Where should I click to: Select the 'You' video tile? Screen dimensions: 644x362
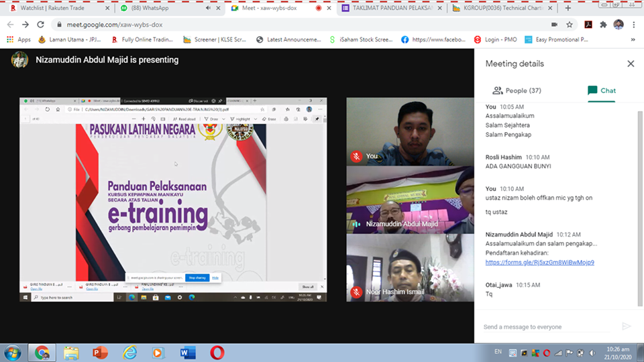410,131
